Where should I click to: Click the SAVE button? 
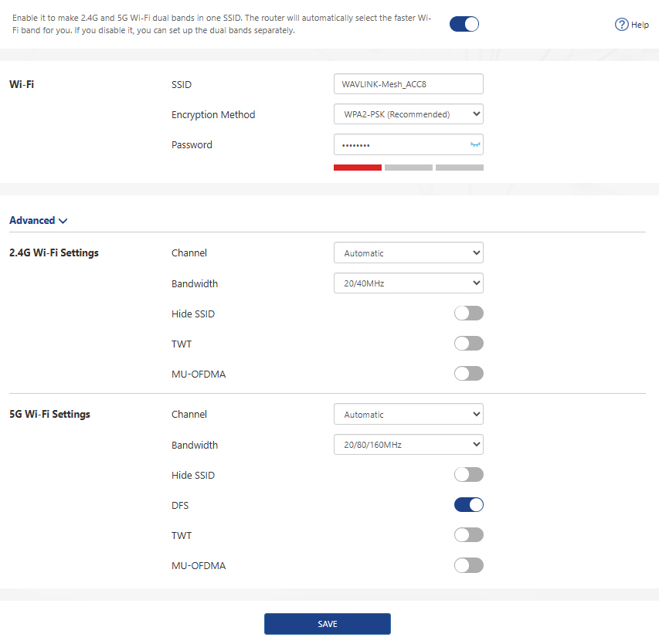[x=327, y=624]
